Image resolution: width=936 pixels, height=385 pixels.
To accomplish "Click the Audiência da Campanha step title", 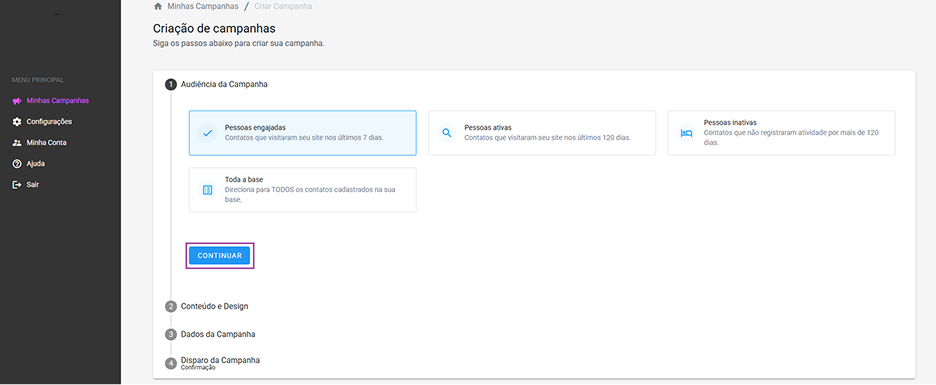I will tap(224, 85).
